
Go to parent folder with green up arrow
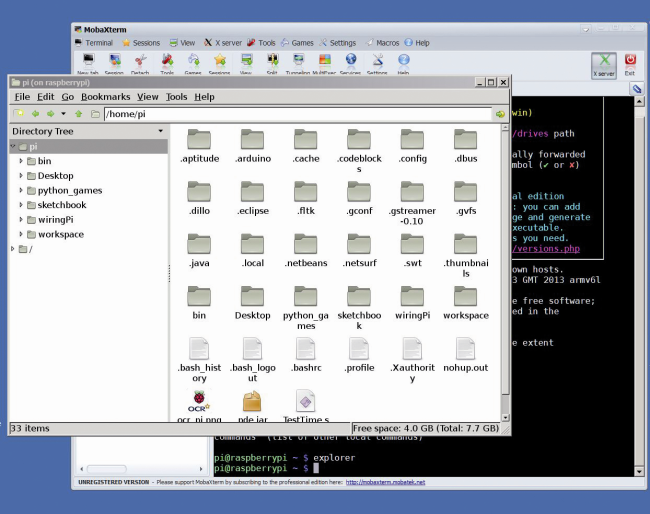[x=78, y=114]
